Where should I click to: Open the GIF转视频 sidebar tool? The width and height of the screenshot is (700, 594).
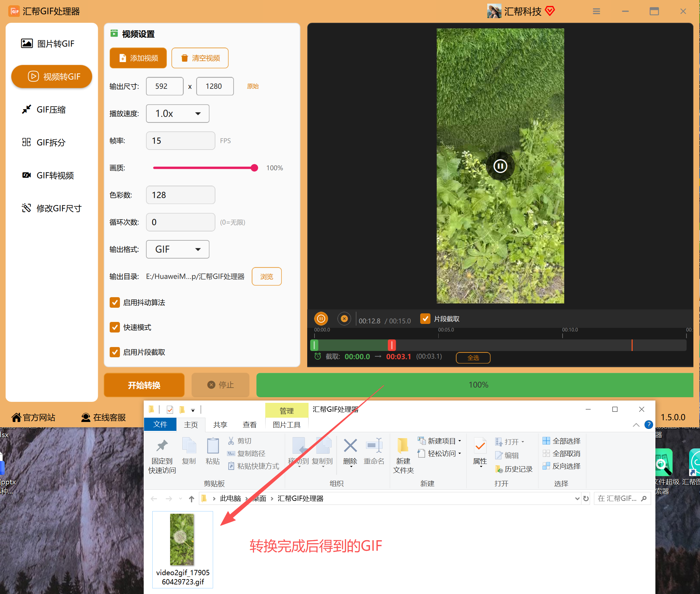pyautogui.click(x=48, y=175)
